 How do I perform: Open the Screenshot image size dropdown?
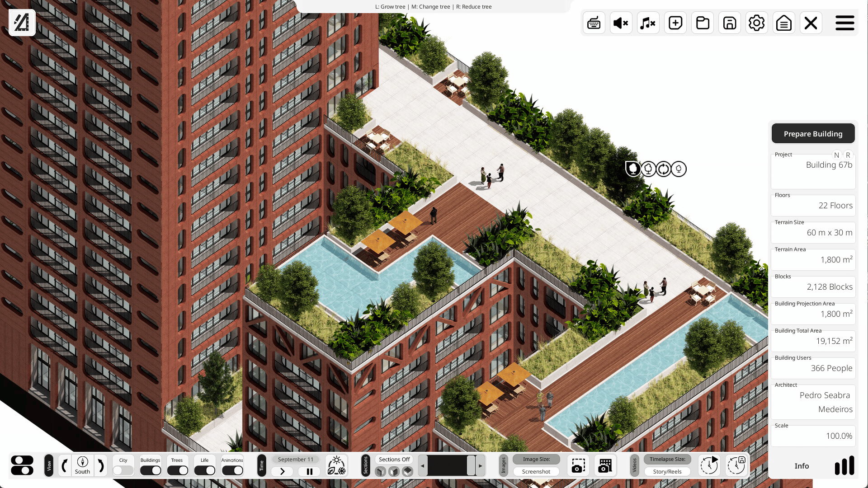point(536,471)
